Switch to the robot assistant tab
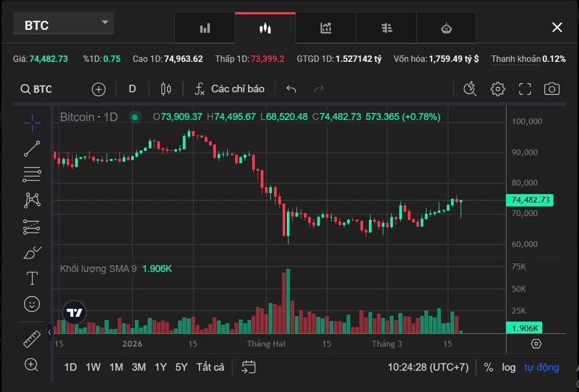The height and width of the screenshot is (392, 579). [x=446, y=28]
